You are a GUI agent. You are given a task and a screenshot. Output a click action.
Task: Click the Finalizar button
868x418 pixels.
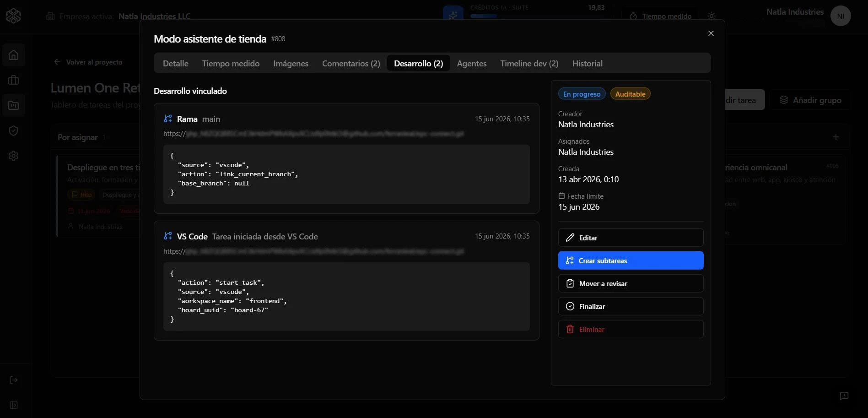(631, 306)
